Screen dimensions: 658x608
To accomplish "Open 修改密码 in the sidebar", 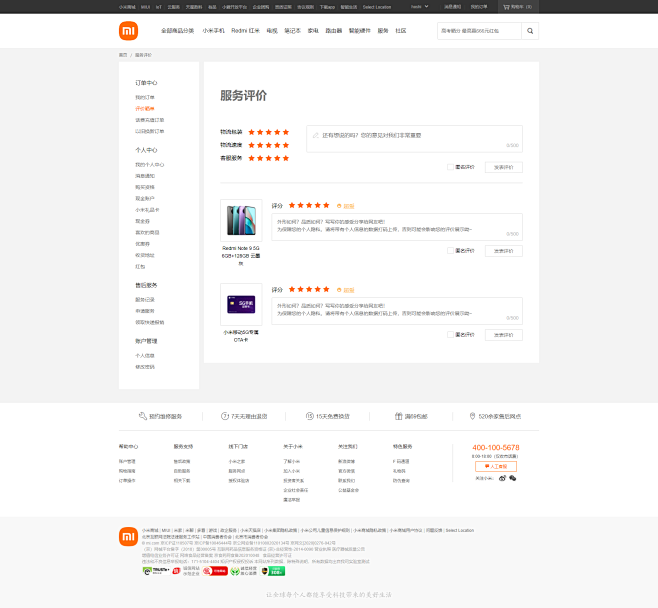I will point(145,367).
